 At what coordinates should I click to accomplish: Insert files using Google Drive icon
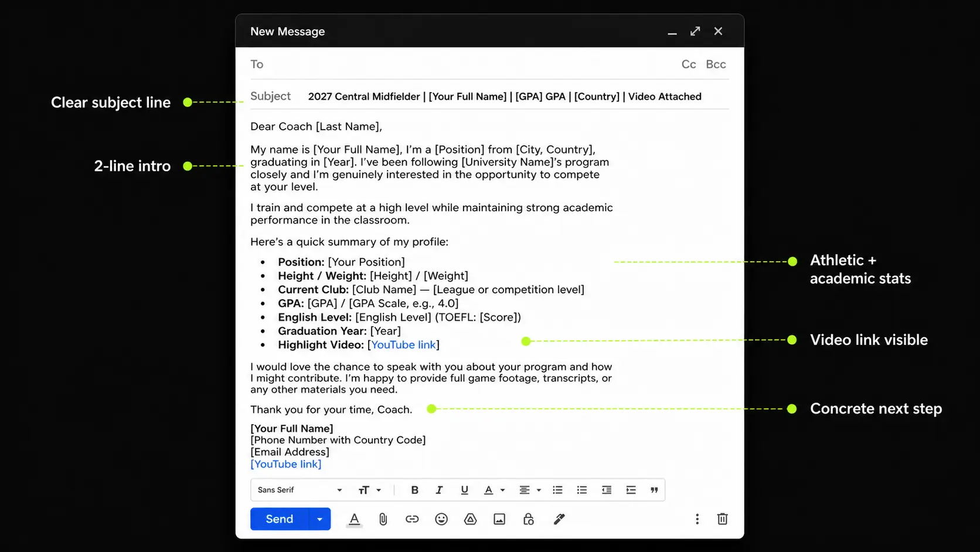click(470, 519)
